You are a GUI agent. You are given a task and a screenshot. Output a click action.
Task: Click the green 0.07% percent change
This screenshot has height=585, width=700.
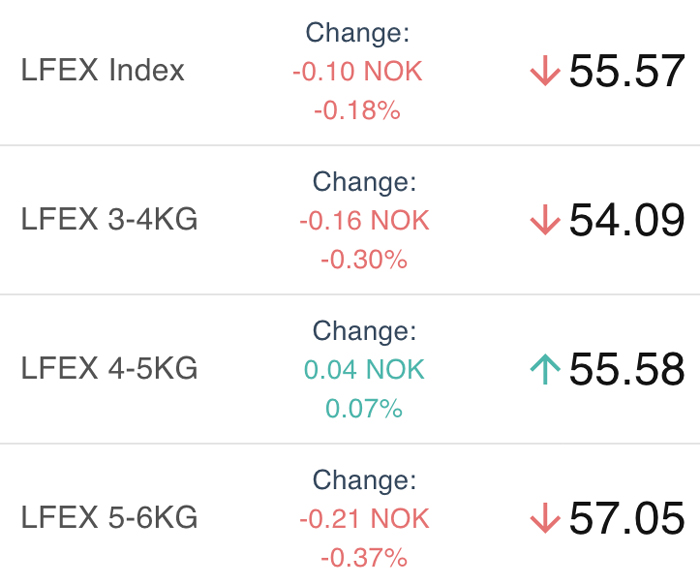pos(364,409)
